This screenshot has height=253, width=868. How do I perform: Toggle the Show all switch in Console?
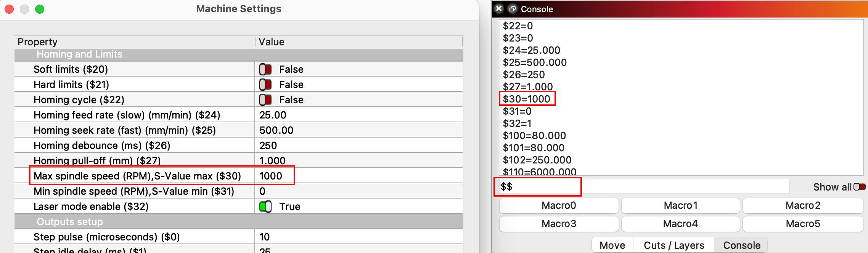pyautogui.click(x=859, y=187)
